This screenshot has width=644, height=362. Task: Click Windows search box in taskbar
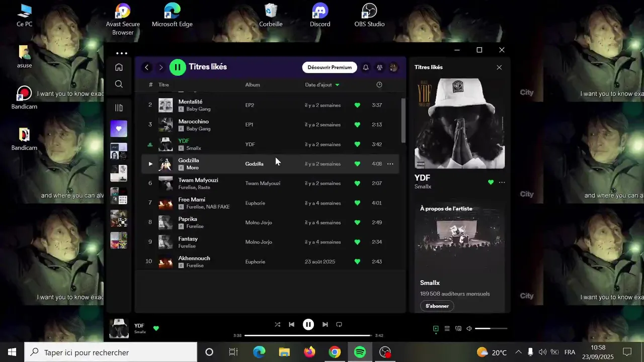111,352
